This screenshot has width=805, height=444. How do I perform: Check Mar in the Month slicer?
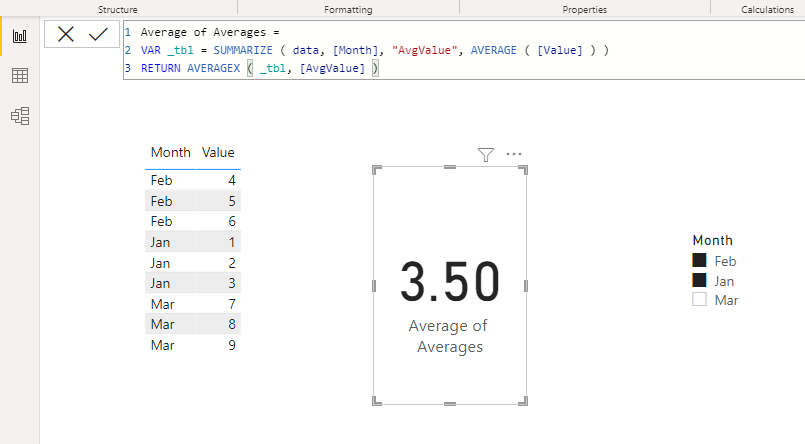pyautogui.click(x=699, y=299)
